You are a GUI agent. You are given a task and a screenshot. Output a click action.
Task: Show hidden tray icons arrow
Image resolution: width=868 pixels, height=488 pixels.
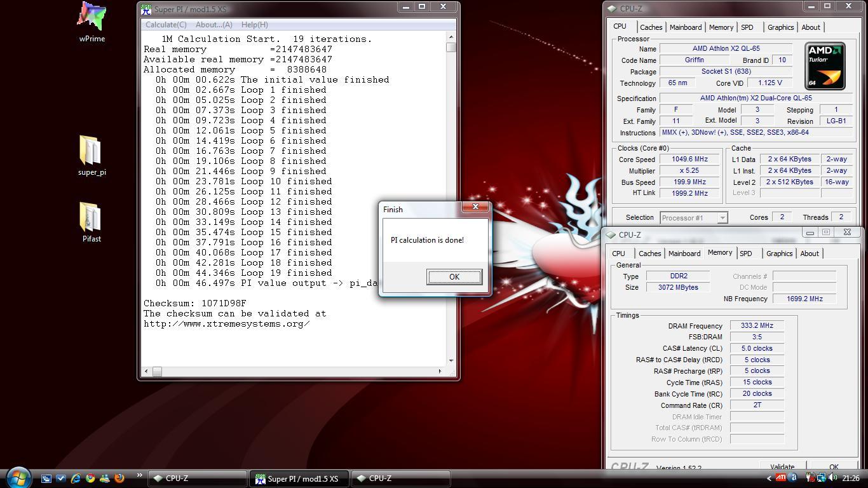(769, 478)
